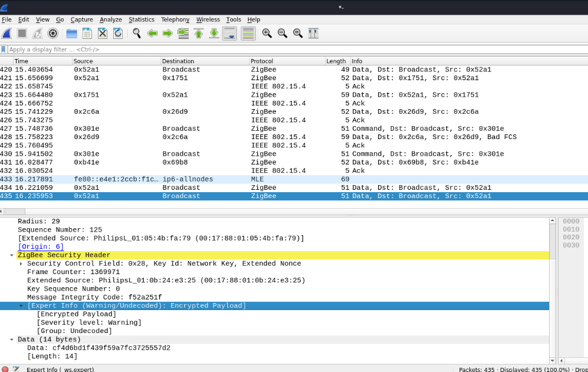Open display filter bookmark icon

[4, 50]
